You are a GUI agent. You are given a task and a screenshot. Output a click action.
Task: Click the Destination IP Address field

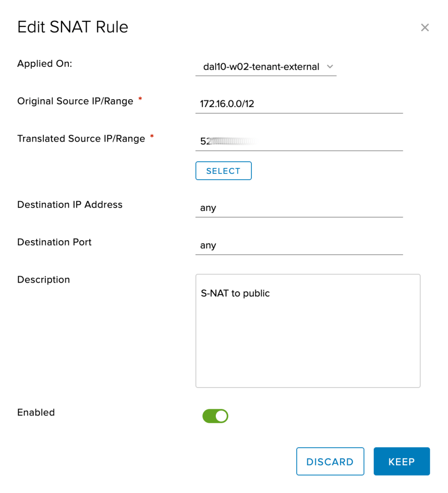click(x=299, y=208)
